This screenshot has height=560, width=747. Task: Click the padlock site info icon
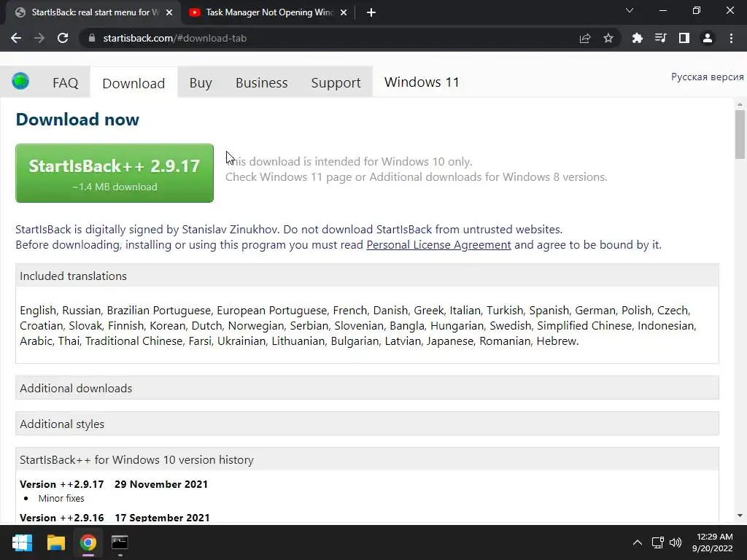(x=92, y=38)
